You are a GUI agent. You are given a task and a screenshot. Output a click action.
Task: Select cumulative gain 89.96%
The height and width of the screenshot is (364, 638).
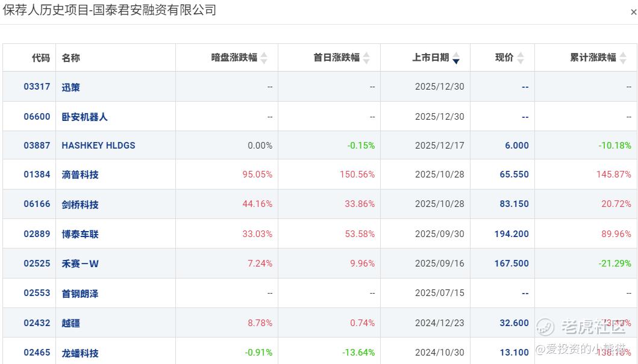pos(616,234)
